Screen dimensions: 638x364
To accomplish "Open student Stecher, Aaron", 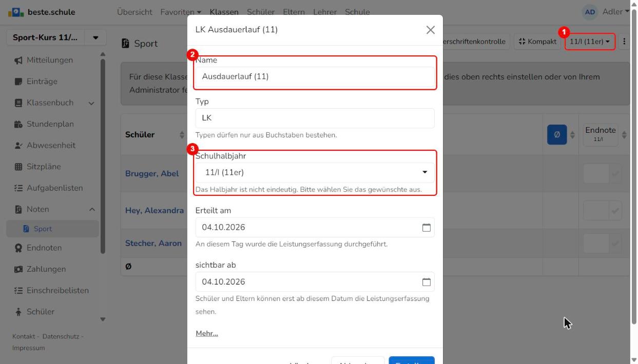I will pos(153,244).
